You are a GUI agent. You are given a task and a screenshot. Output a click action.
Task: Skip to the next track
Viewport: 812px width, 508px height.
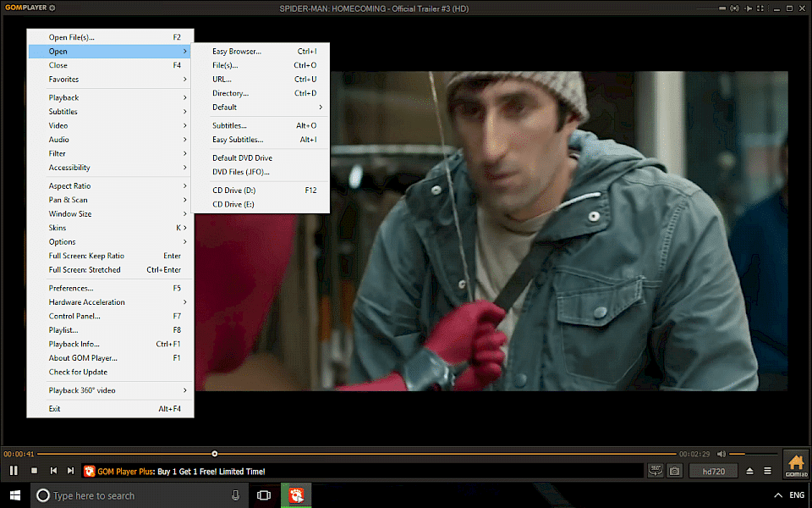(70, 471)
